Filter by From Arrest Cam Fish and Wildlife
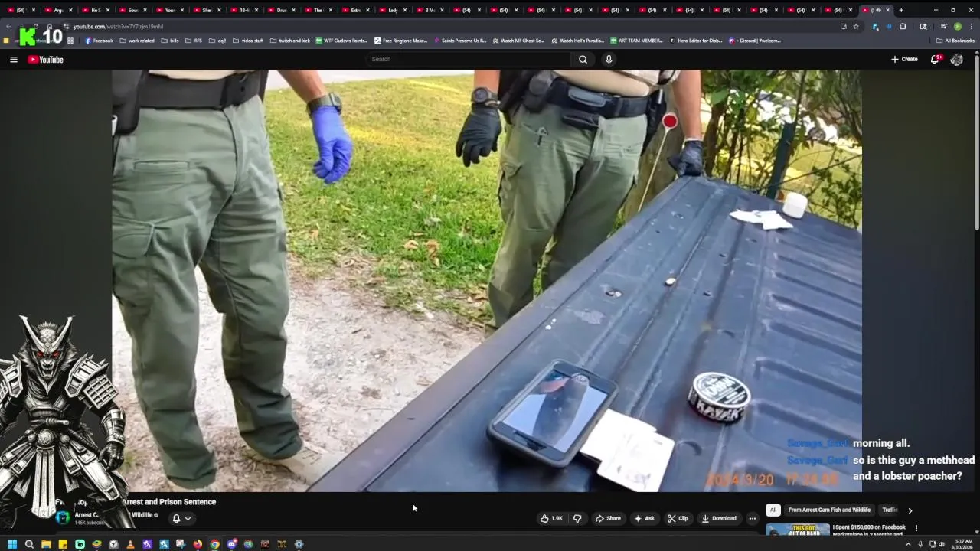Image resolution: width=980 pixels, height=551 pixels. pos(829,510)
